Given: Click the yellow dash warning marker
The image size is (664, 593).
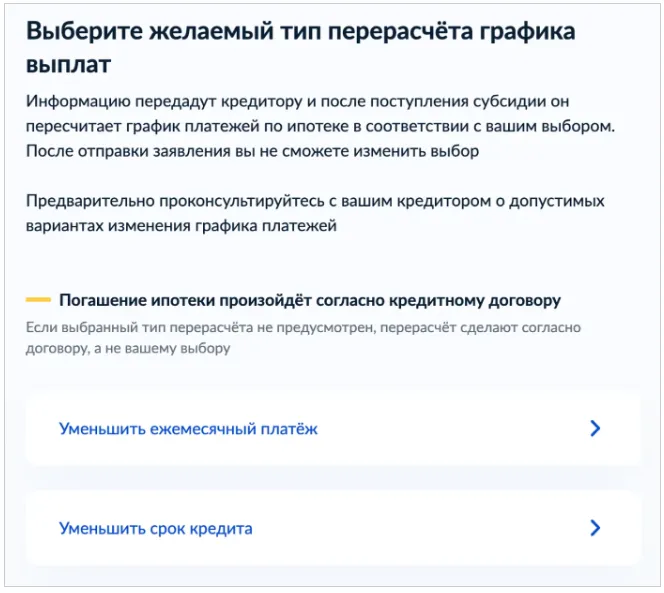Looking at the screenshot, I should pyautogui.click(x=38, y=300).
